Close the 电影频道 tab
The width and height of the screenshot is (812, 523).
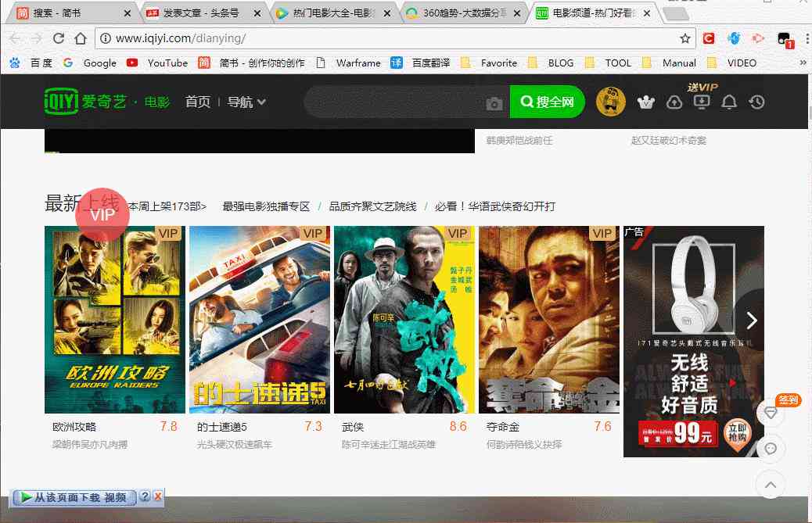(647, 13)
